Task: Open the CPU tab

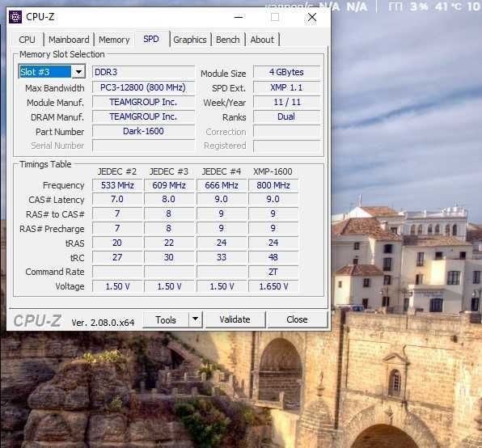Action: point(27,40)
